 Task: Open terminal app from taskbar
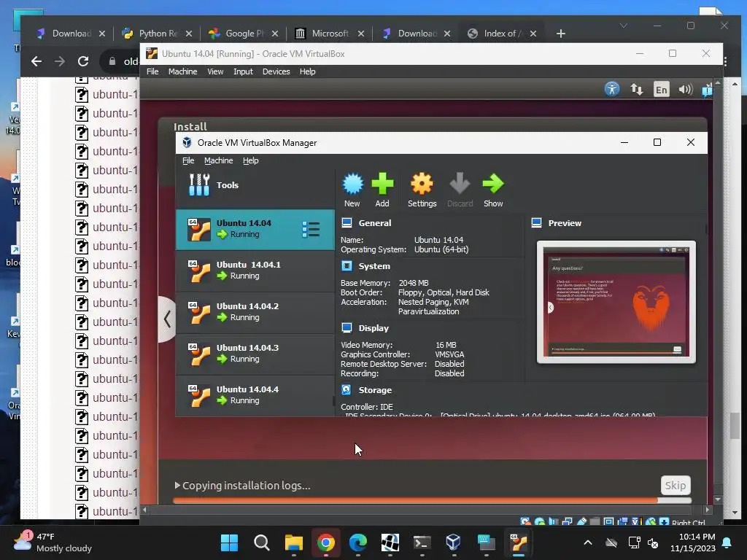click(x=422, y=542)
